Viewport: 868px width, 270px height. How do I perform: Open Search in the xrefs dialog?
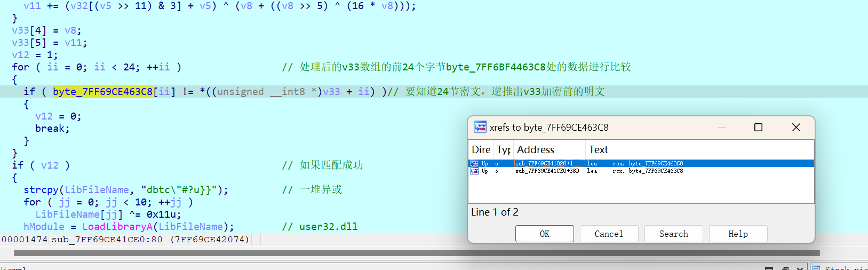(673, 234)
